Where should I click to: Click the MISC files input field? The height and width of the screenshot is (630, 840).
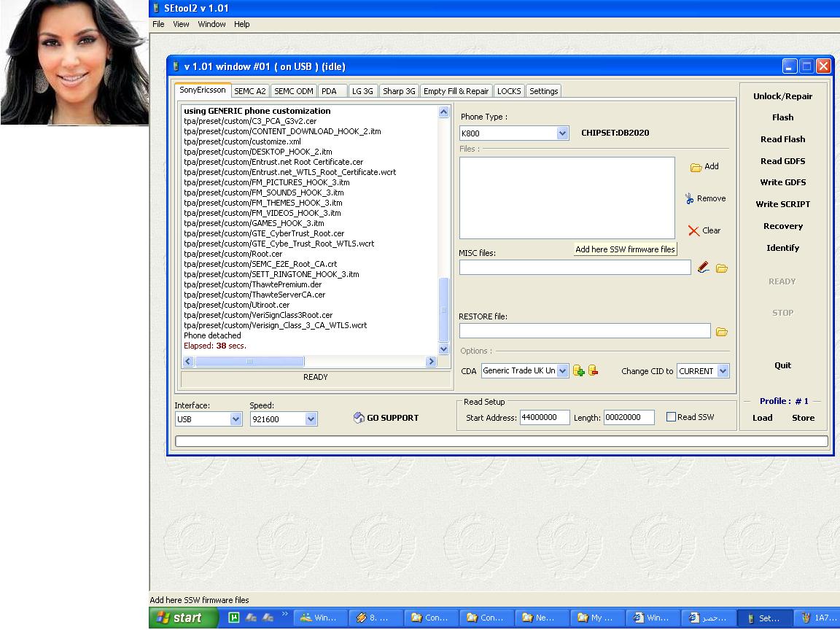575,268
